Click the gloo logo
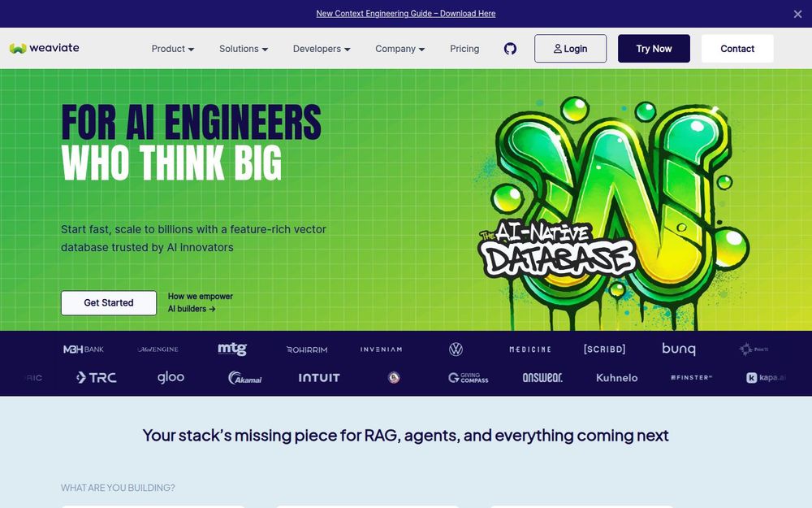Viewport: 812px width, 508px height. click(x=171, y=377)
